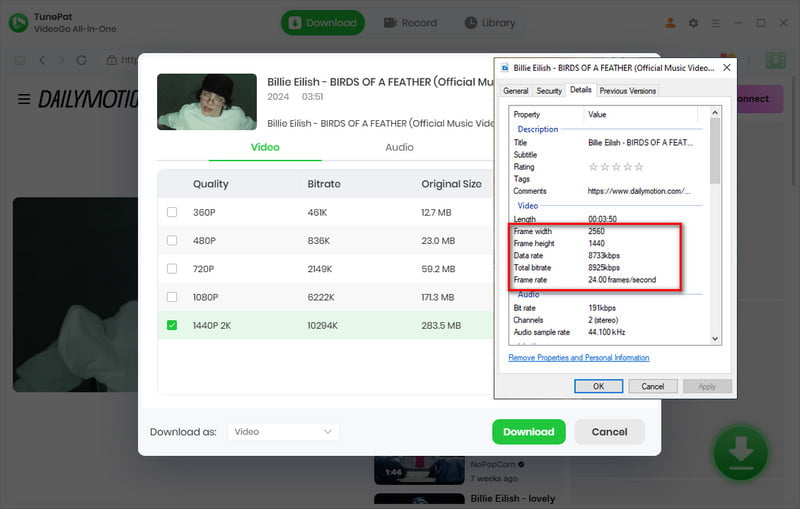This screenshot has height=509, width=800.
Task: Click the file icon in properties title bar
Action: 505,68
